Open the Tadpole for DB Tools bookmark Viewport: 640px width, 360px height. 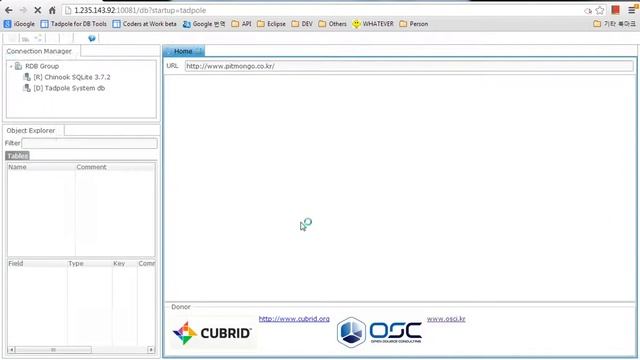click(73, 24)
